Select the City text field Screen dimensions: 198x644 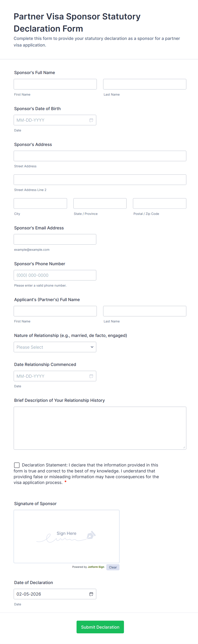click(x=40, y=204)
